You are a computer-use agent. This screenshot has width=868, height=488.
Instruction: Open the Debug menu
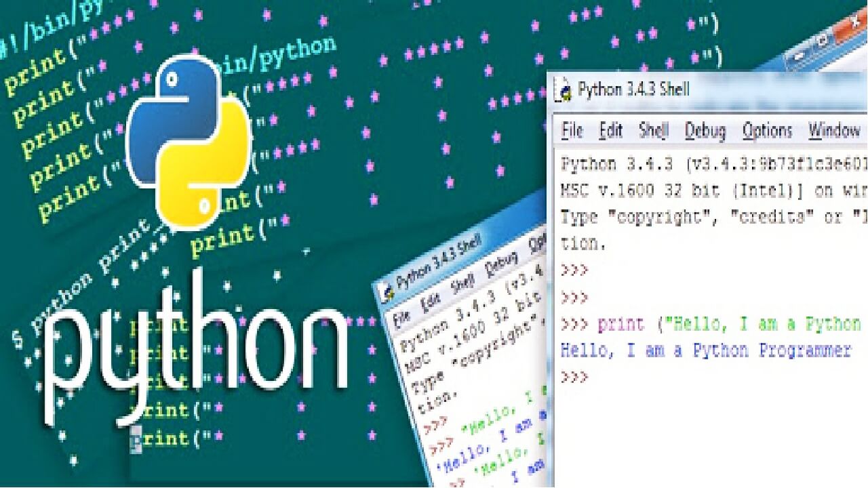coord(705,130)
